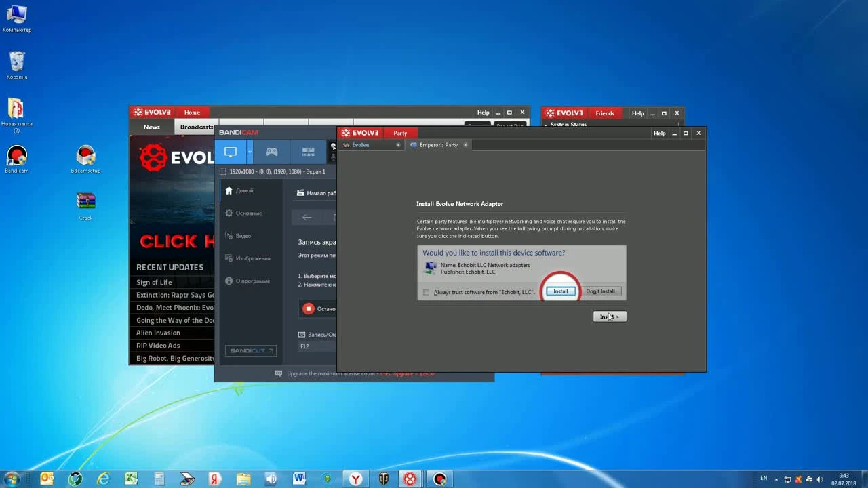This screenshot has width=868, height=488.
Task: Select Bandicam screen recording mode icon
Action: 231,152
